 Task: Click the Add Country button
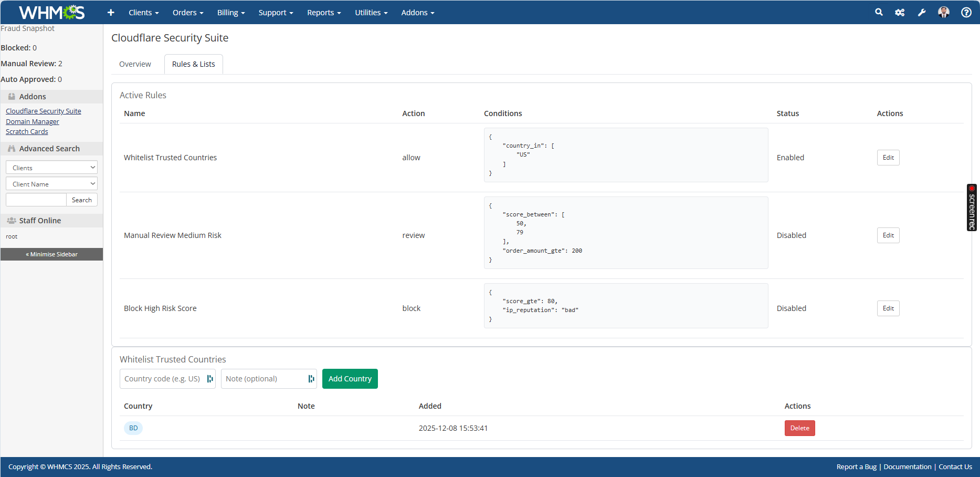(350, 379)
